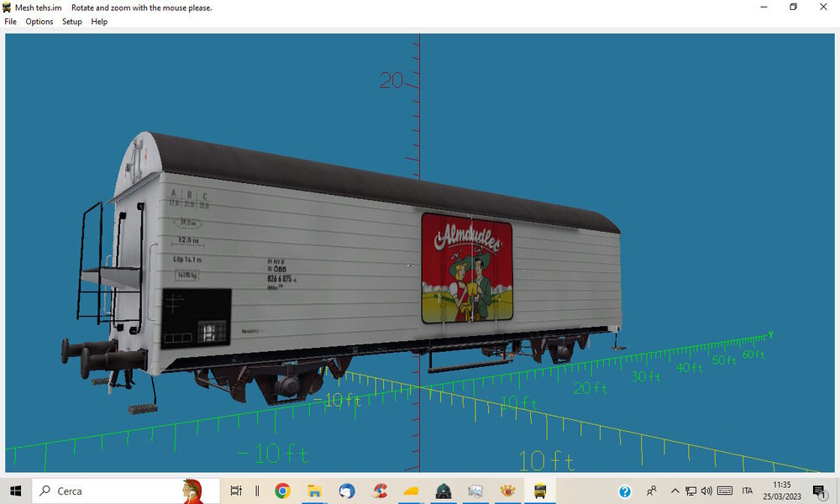Viewport: 840px width, 504px height.
Task: Open File Explorer from the taskbar
Action: point(314,491)
